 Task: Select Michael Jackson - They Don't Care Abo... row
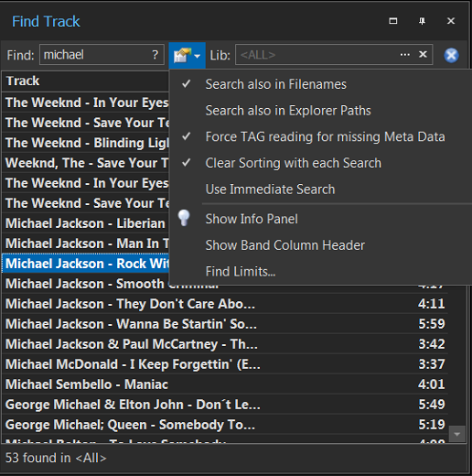point(225,304)
